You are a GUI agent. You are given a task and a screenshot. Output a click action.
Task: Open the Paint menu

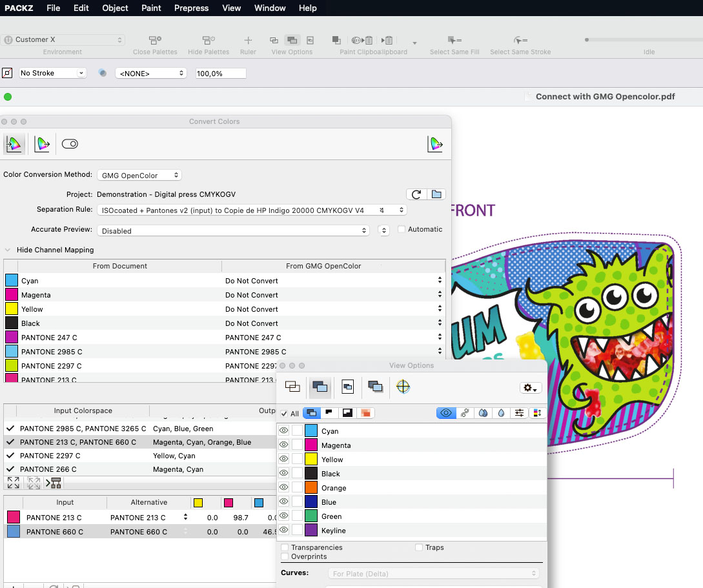pyautogui.click(x=151, y=8)
